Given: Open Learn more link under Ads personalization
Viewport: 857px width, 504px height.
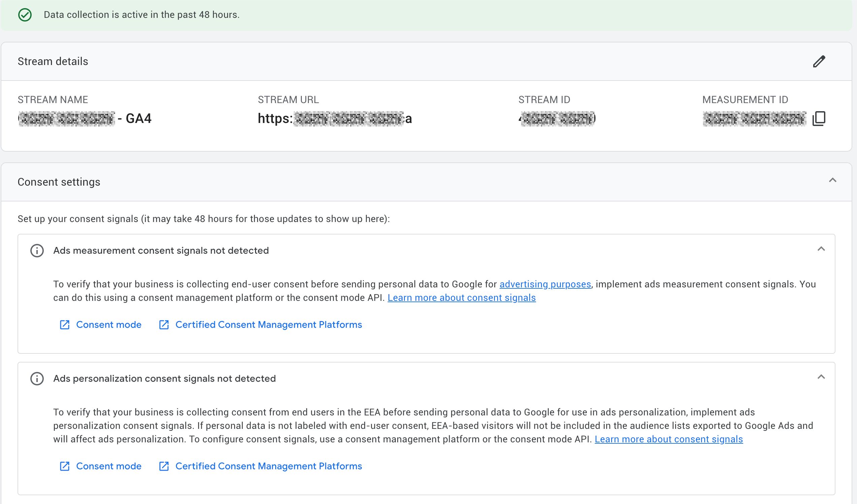Looking at the screenshot, I should [x=669, y=439].
